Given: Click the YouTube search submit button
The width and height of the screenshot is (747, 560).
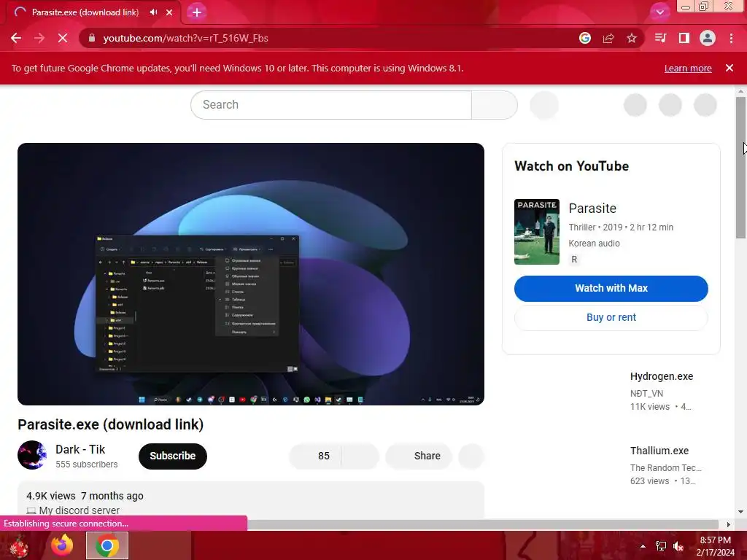Looking at the screenshot, I should click(x=495, y=105).
